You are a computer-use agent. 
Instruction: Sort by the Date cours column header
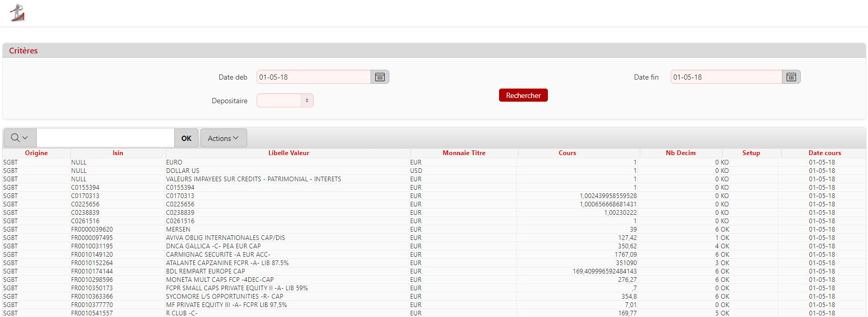[824, 153]
